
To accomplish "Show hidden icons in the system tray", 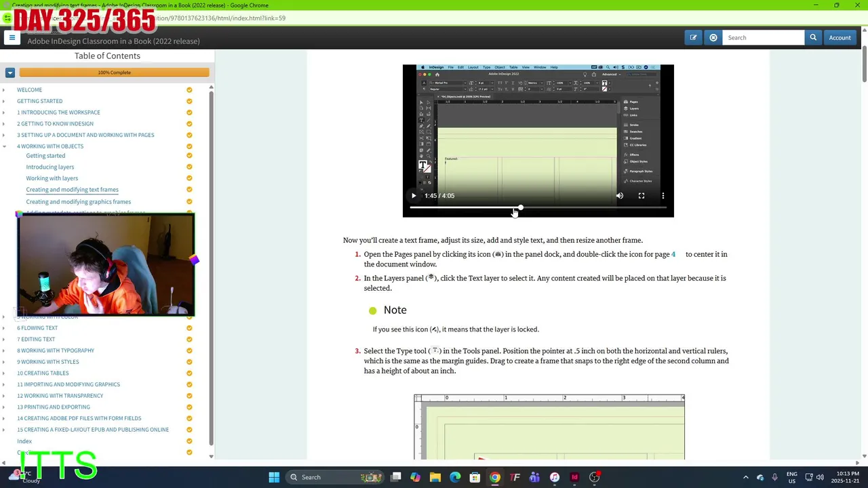I will click(746, 477).
